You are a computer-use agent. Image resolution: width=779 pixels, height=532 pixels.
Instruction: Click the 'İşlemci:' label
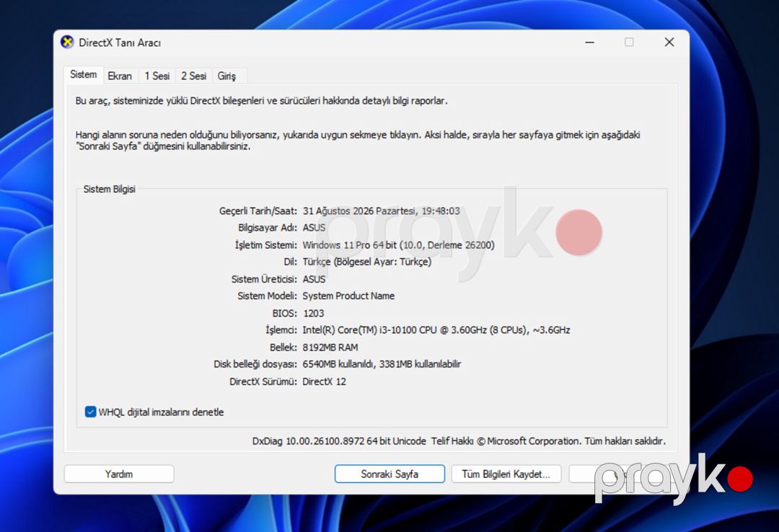(281, 330)
